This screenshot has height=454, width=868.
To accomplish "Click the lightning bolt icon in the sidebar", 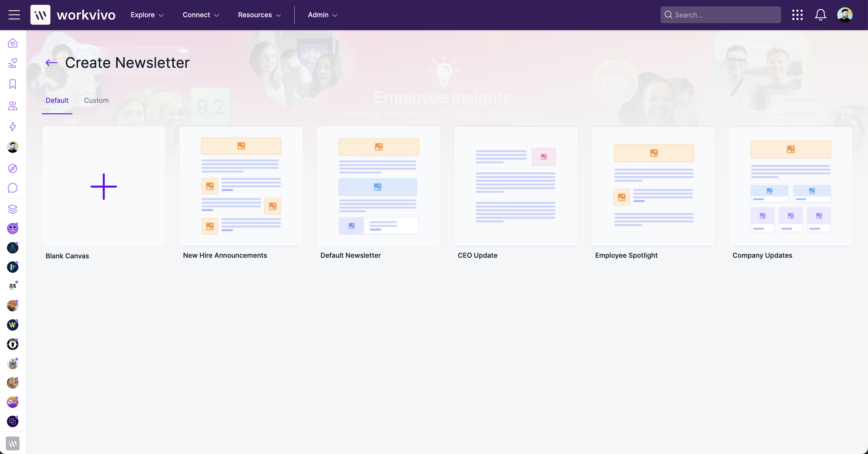I will (12, 127).
